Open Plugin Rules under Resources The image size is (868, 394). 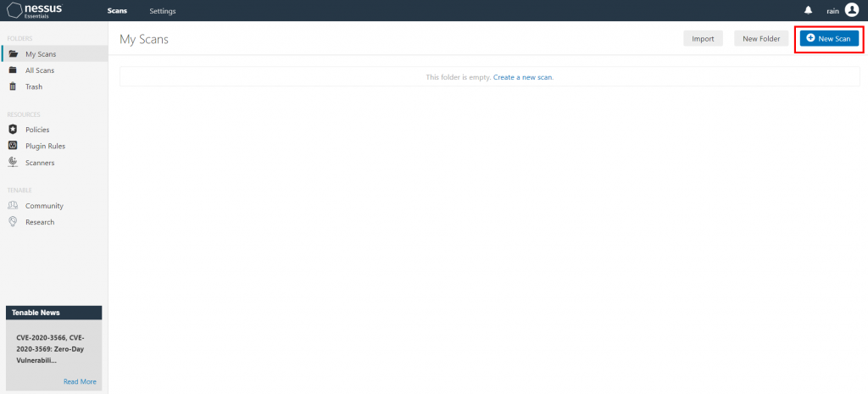(46, 146)
